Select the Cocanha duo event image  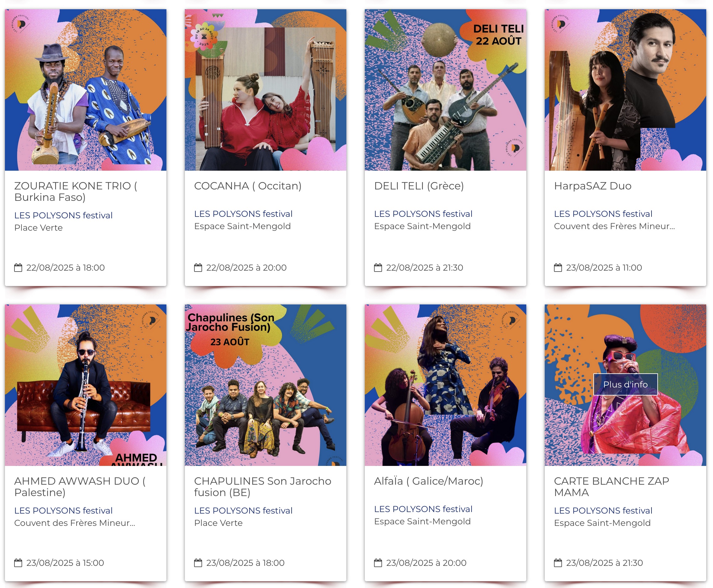(x=265, y=90)
